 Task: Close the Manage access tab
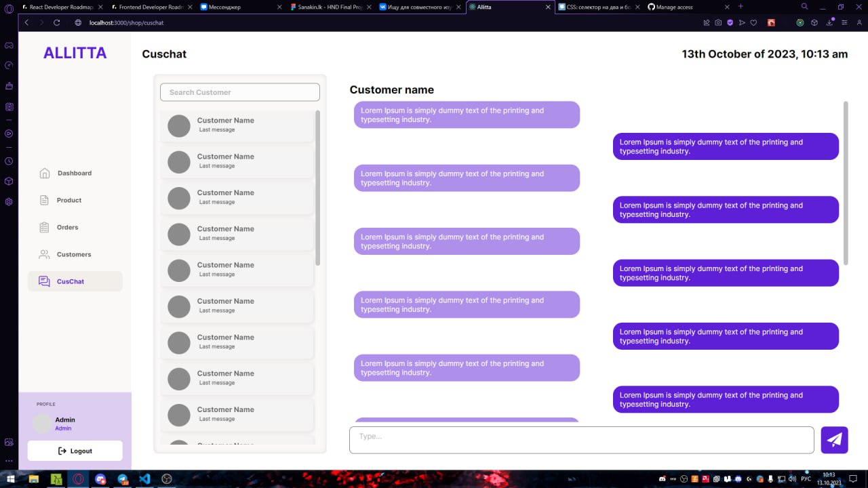pos(726,7)
